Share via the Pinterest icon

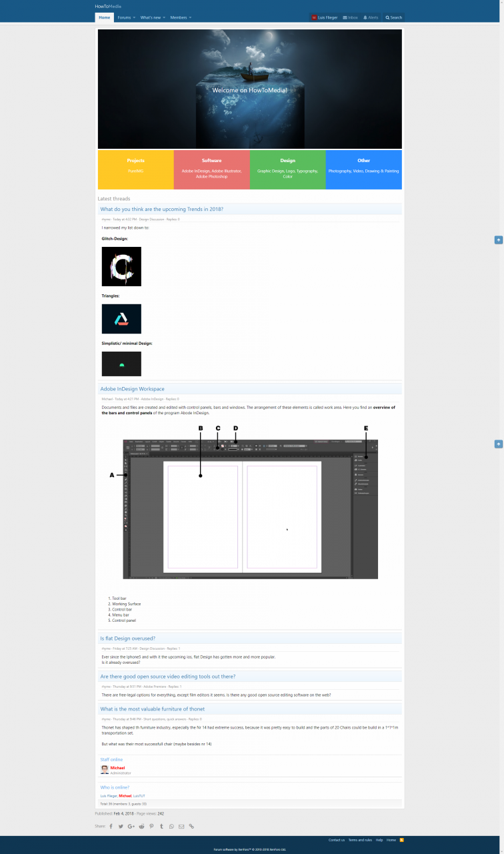pos(151,826)
